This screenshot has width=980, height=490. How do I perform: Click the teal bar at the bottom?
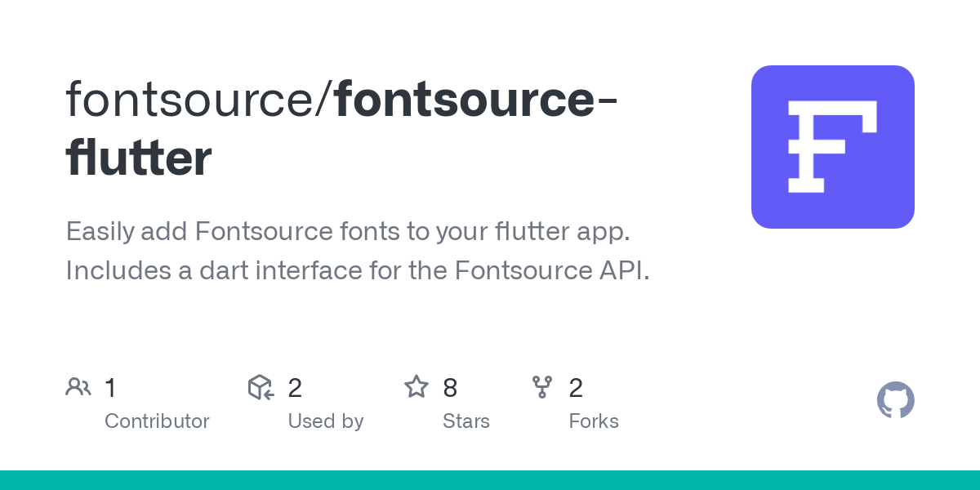click(x=490, y=482)
